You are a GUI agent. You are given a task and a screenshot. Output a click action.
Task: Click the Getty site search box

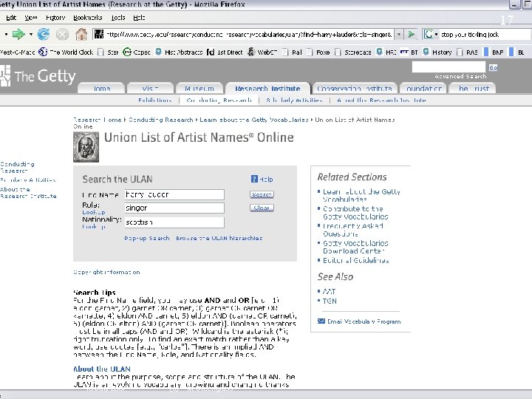pyautogui.click(x=449, y=66)
